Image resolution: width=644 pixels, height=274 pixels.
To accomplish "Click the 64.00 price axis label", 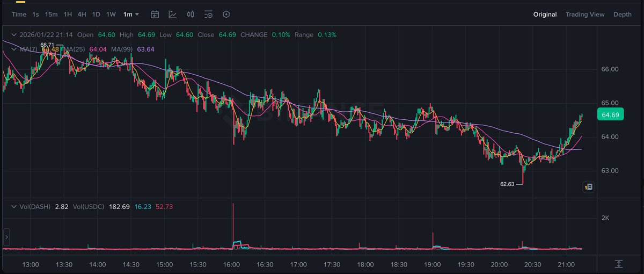I will coord(610,137).
